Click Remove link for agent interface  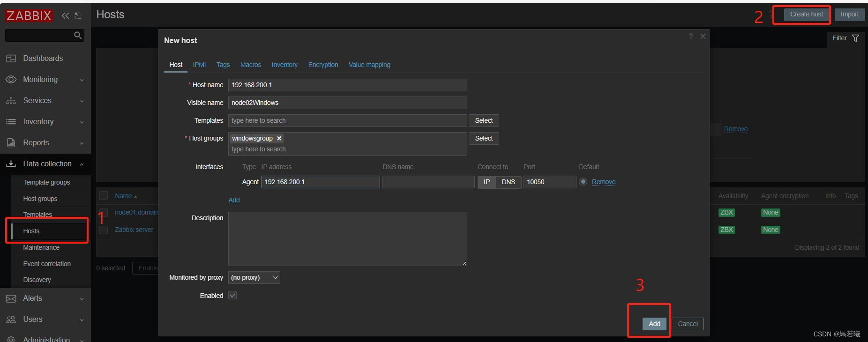point(604,182)
